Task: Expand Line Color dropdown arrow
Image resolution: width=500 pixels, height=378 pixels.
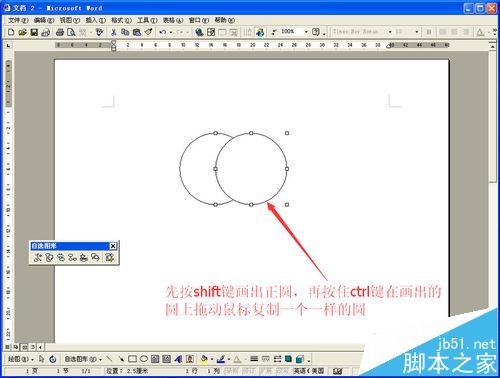Action: [x=229, y=359]
